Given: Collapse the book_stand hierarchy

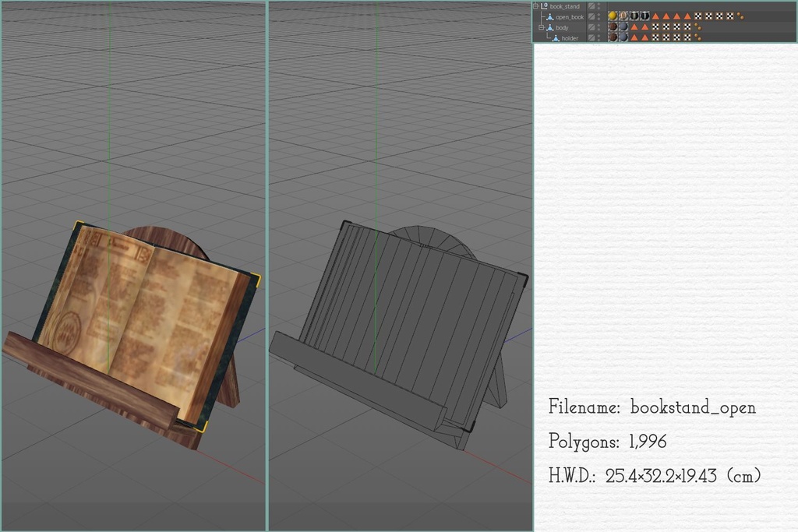Looking at the screenshot, I should pyautogui.click(x=535, y=6).
